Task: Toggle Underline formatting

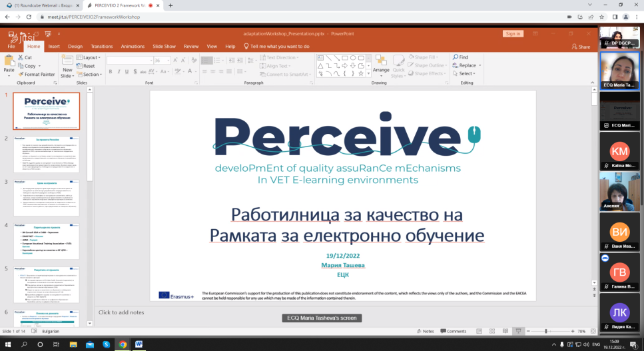Action: pyautogui.click(x=127, y=71)
